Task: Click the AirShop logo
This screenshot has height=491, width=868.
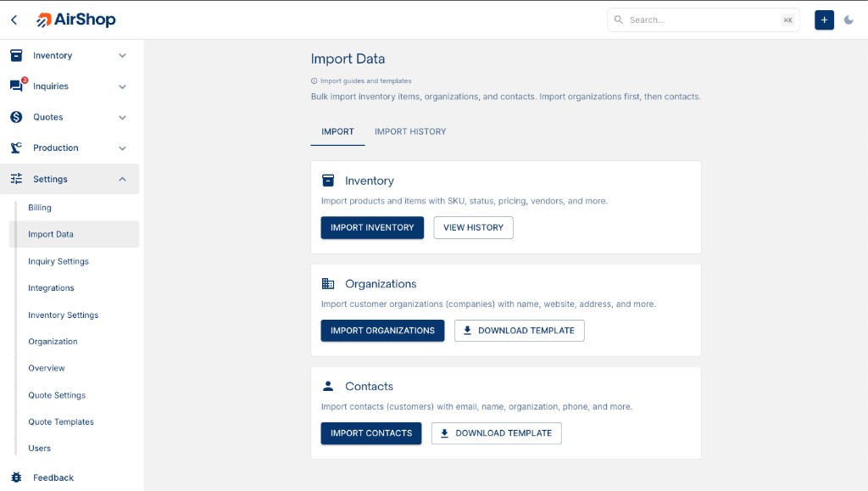Action: pos(76,20)
